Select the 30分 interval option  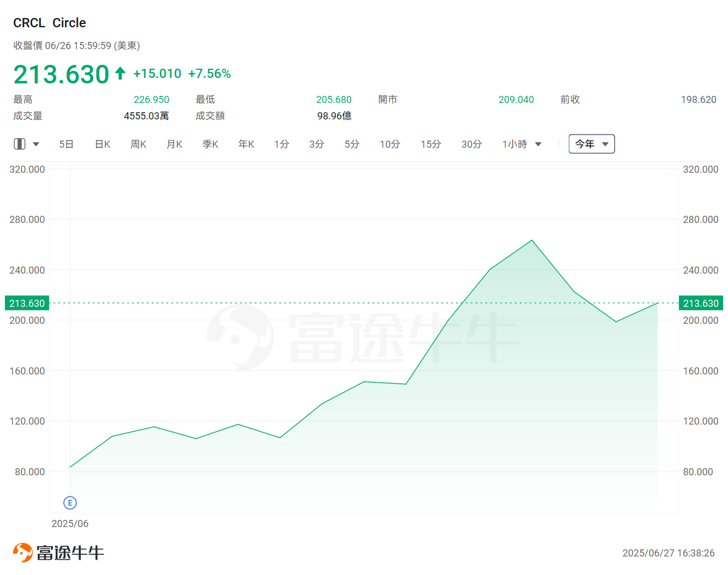click(x=471, y=144)
